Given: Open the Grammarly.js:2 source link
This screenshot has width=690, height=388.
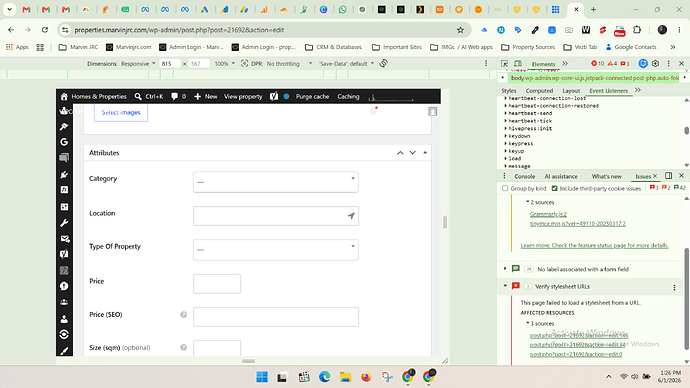Looking at the screenshot, I should click(548, 214).
